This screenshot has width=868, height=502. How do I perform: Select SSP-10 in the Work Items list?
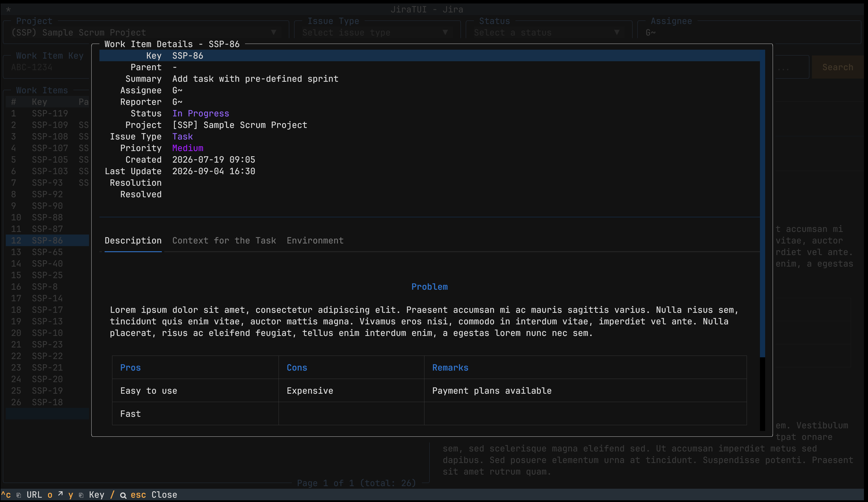click(x=48, y=333)
